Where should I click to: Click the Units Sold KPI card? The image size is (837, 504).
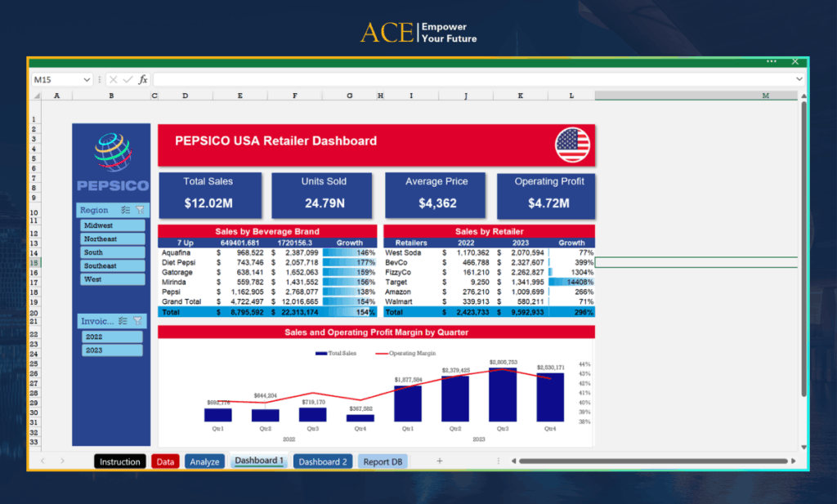pyautogui.click(x=322, y=195)
